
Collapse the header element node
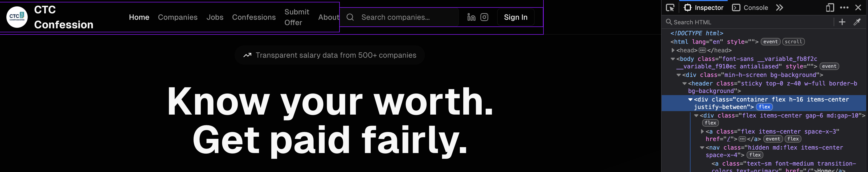point(684,84)
